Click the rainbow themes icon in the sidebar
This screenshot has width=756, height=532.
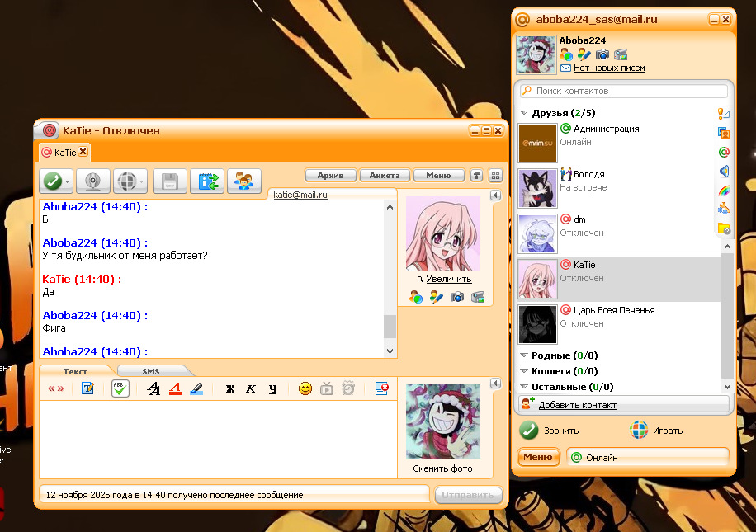(x=724, y=191)
